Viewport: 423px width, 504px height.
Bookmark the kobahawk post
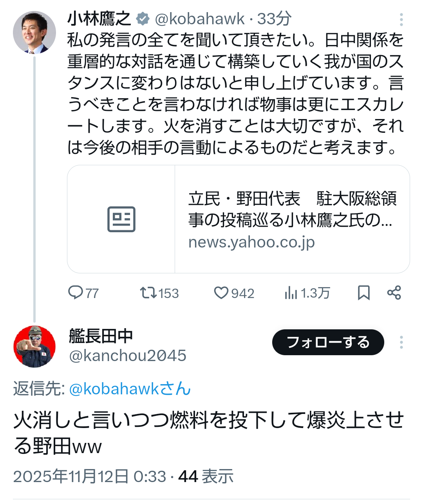click(x=364, y=293)
